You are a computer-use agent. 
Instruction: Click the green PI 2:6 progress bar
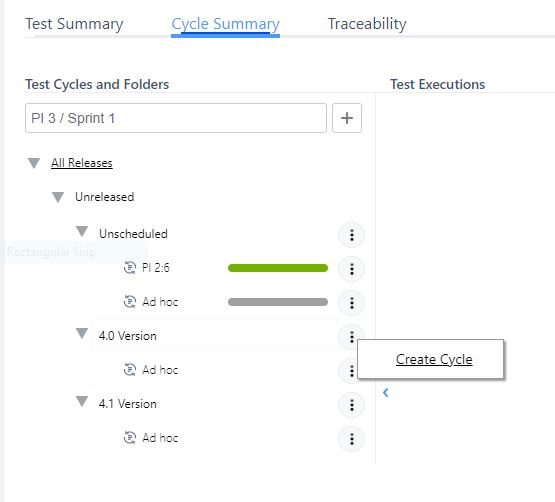pyautogui.click(x=278, y=268)
